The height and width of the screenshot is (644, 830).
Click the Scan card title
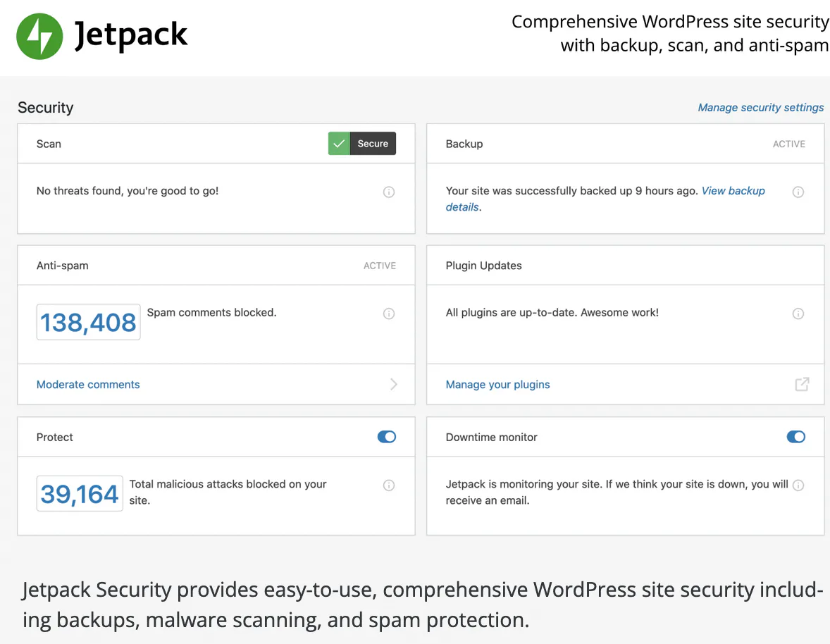click(49, 144)
